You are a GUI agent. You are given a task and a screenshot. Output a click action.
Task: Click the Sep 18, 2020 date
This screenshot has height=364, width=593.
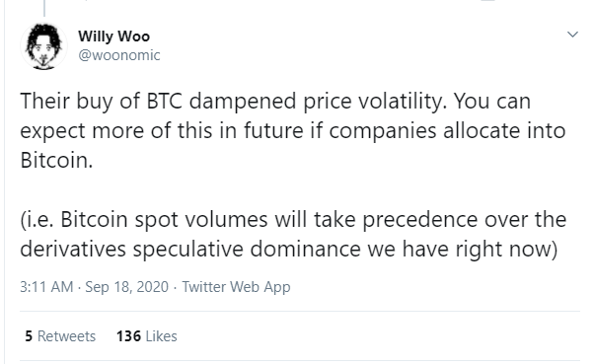tap(126, 287)
